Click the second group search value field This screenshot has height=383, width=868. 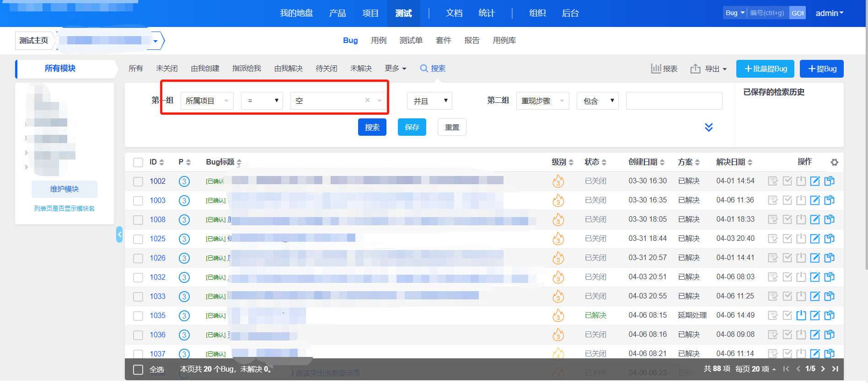click(x=674, y=101)
